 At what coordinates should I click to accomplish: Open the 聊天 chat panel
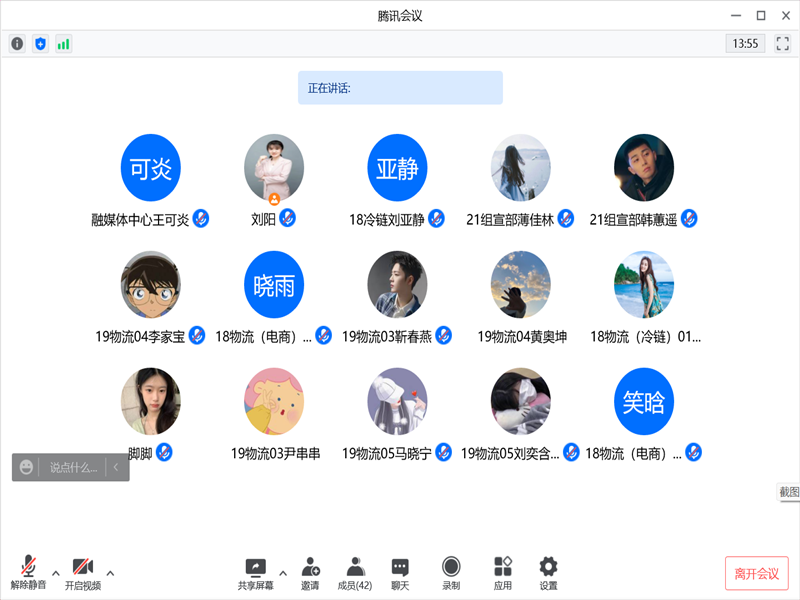pyautogui.click(x=400, y=573)
